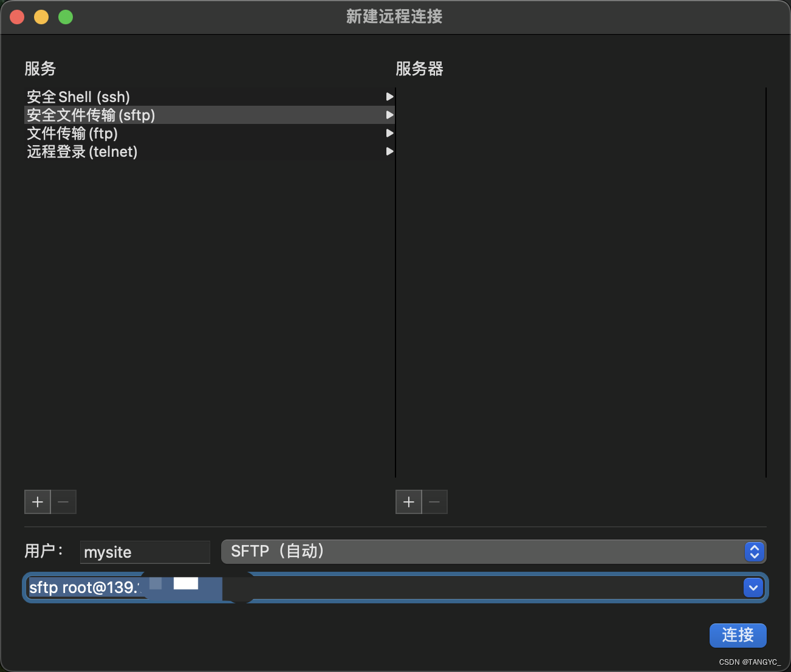
Task: Select the 安全 Shell (ssh) service
Action: (x=210, y=97)
